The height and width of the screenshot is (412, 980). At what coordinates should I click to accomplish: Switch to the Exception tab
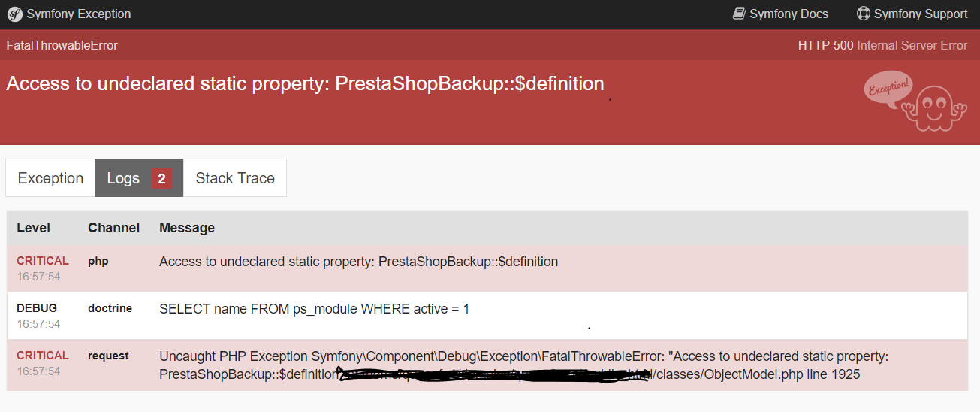(50, 178)
